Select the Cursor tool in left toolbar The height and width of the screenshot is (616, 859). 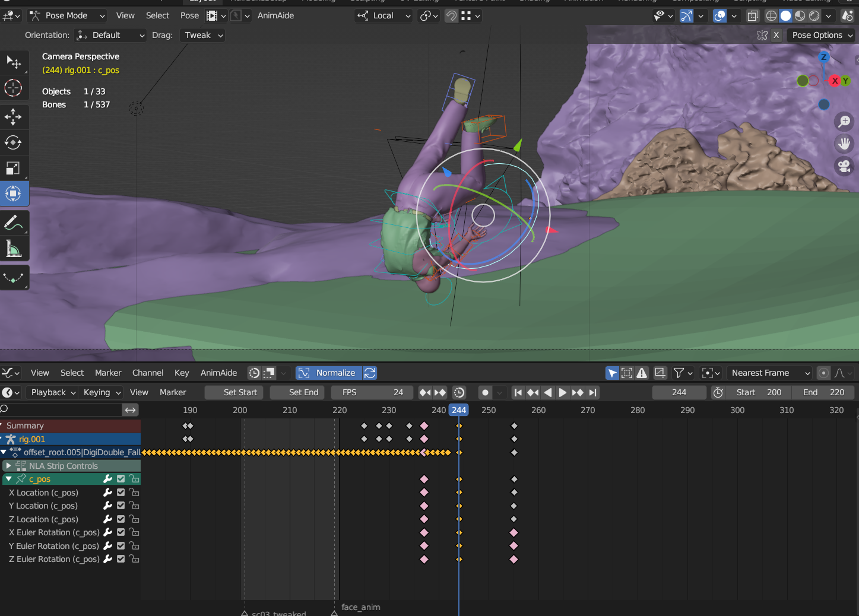click(x=13, y=88)
